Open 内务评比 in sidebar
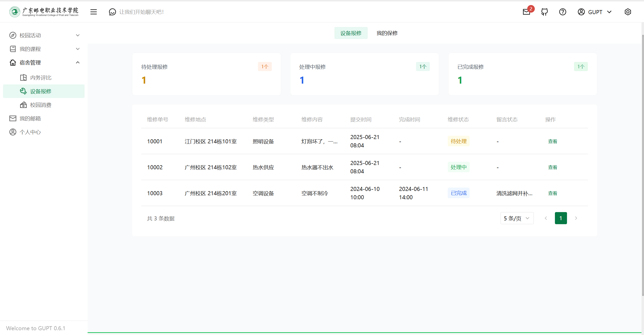The height and width of the screenshot is (335, 644). [x=41, y=78]
